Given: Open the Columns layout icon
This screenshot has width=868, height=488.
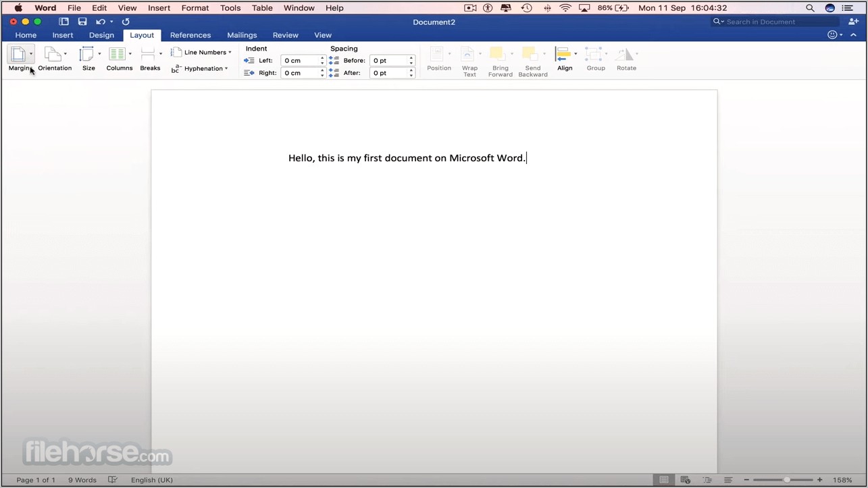Looking at the screenshot, I should (x=118, y=54).
